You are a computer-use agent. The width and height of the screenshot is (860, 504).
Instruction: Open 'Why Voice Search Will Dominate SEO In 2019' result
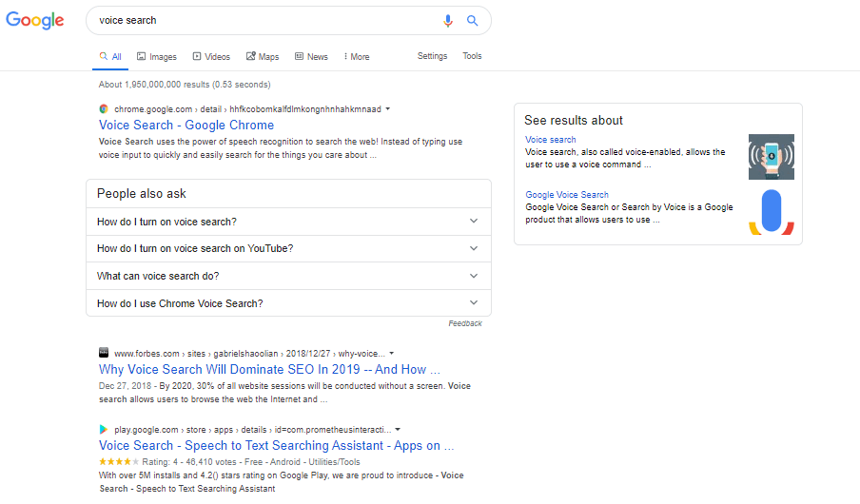[x=269, y=369]
